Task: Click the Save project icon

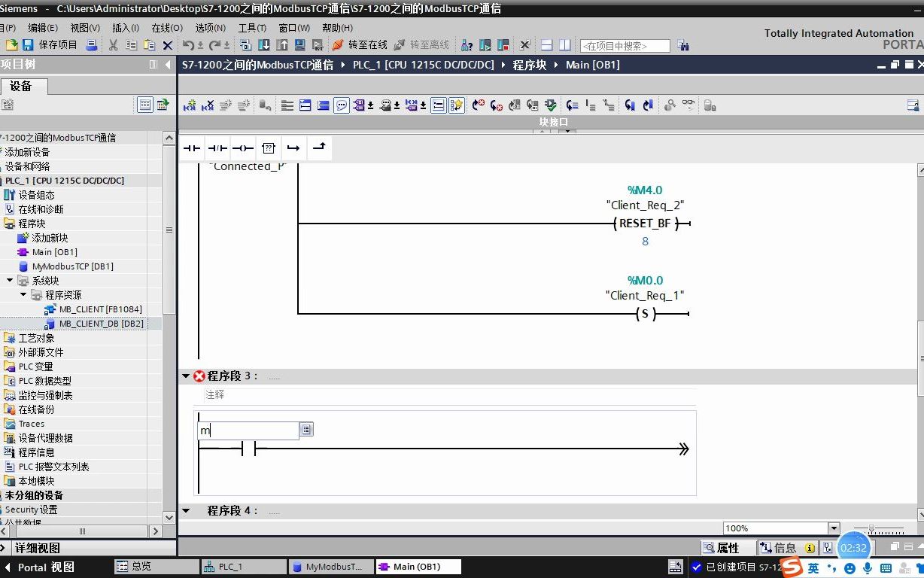Action: point(26,44)
